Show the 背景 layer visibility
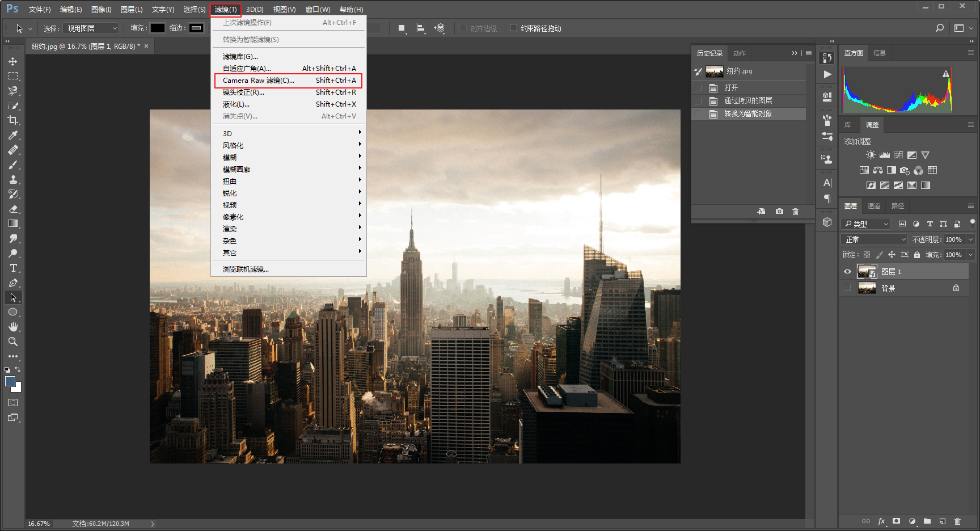Screen dimensions: 980x531 847,288
